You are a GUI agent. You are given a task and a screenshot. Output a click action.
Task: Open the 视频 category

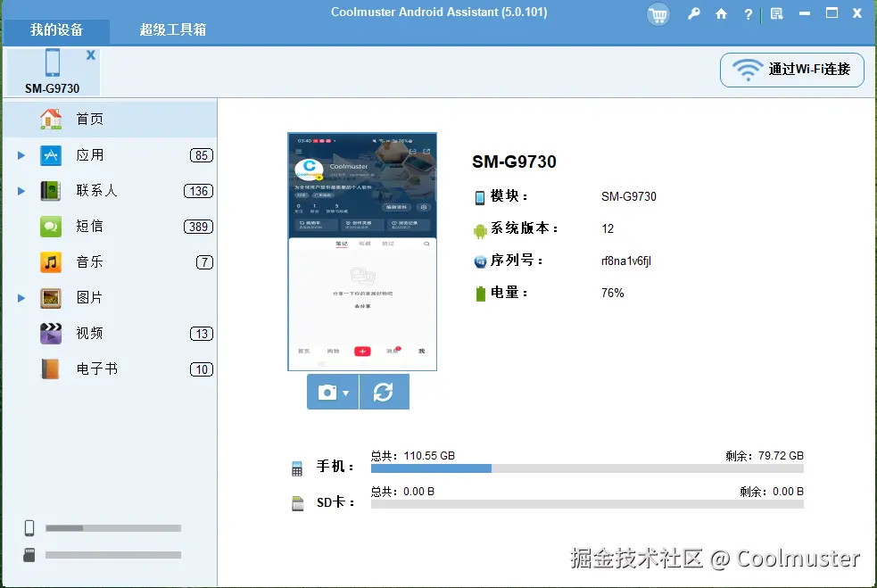pos(89,333)
